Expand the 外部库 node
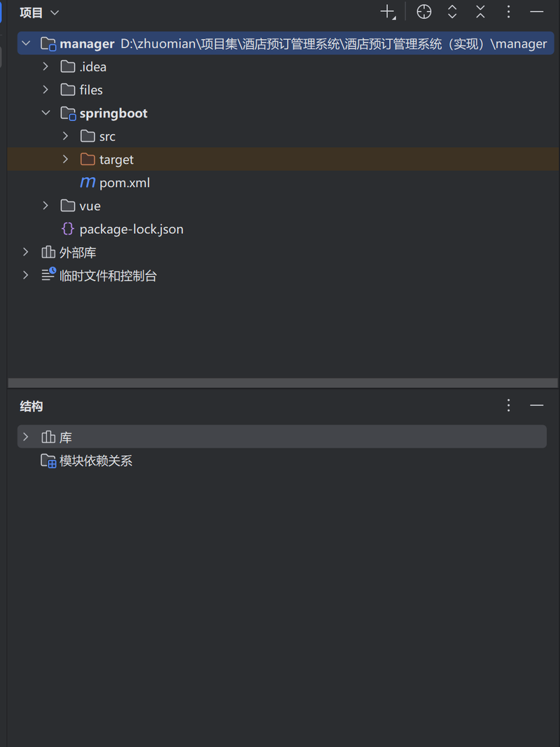Image resolution: width=560 pixels, height=747 pixels. coord(26,252)
